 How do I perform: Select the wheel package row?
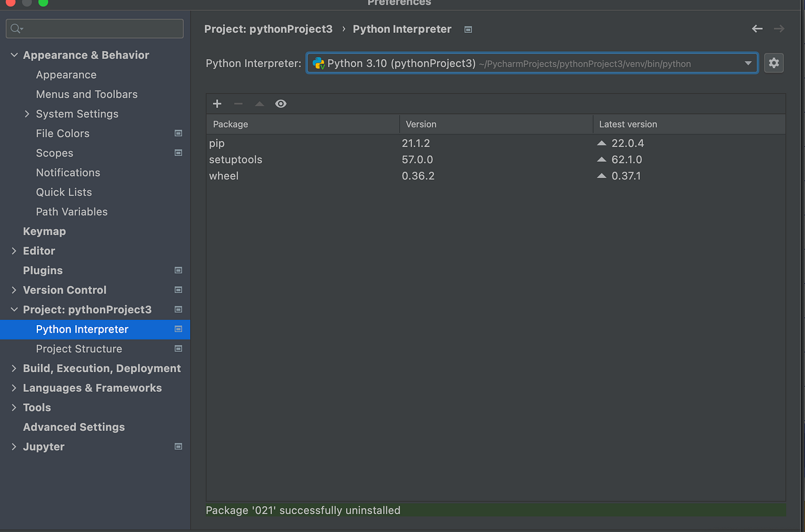(x=496, y=176)
